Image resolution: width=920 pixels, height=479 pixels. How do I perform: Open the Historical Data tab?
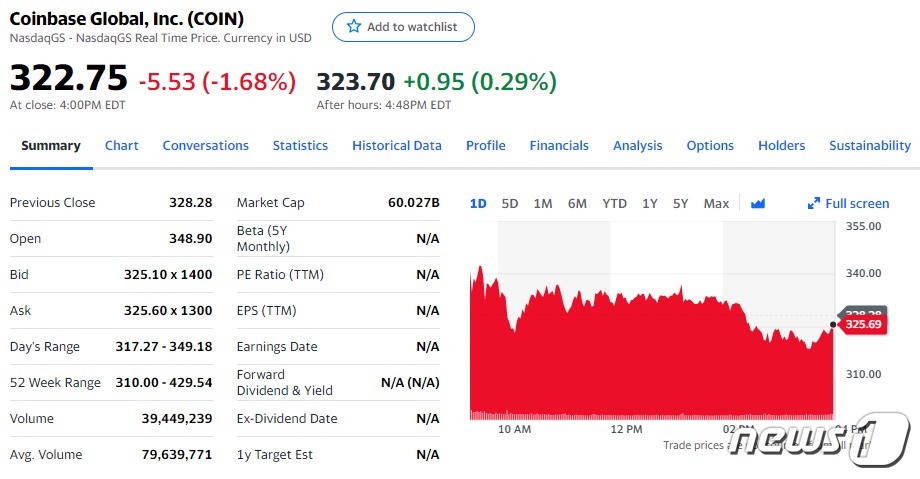397,145
